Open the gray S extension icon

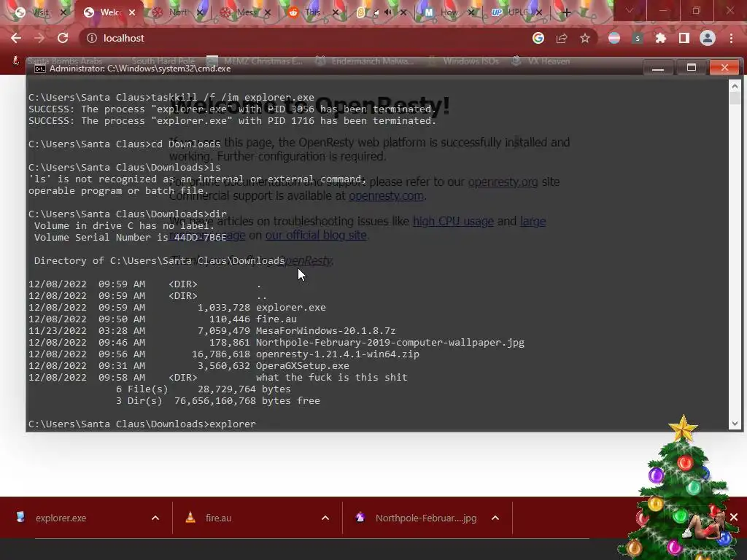point(638,38)
